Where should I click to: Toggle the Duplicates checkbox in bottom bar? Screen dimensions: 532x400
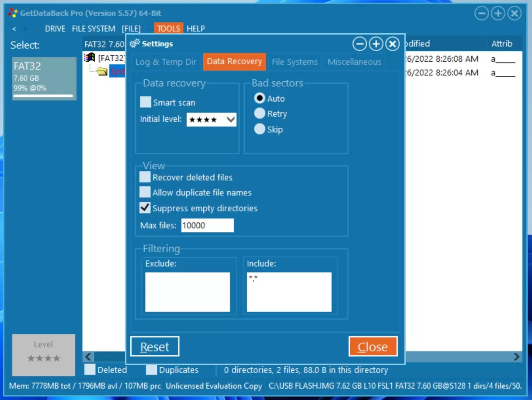151,370
